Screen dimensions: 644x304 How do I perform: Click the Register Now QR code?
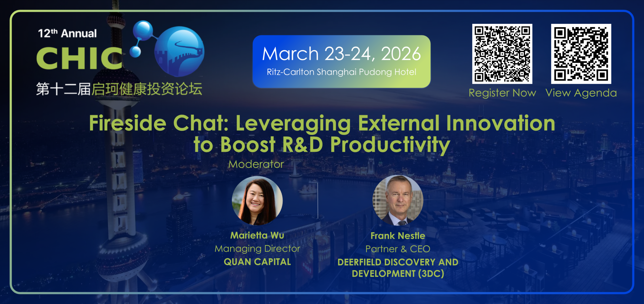502,54
